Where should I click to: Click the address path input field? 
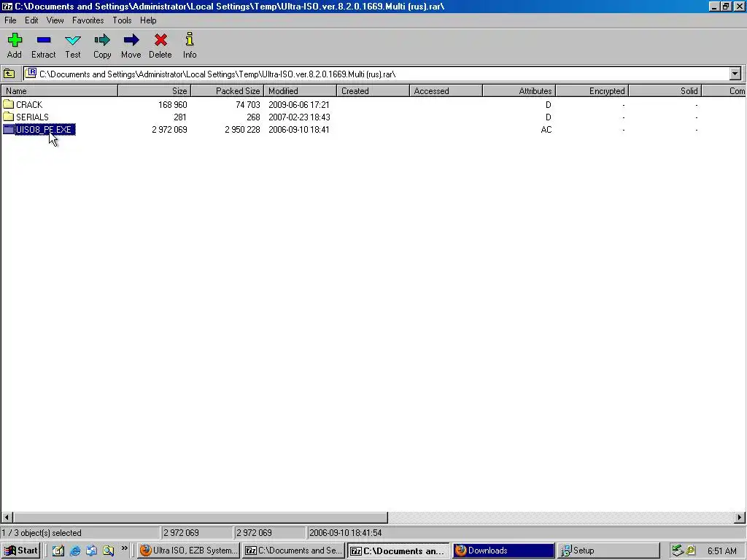coord(376,74)
